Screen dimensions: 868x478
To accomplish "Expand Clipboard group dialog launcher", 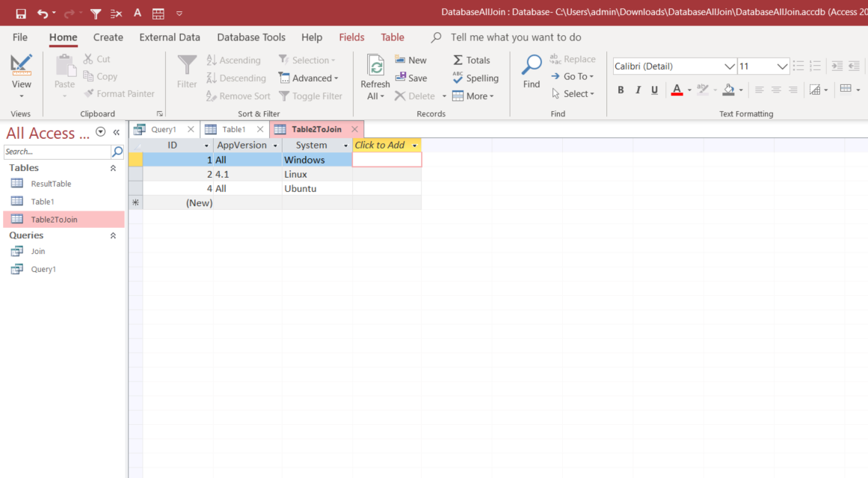I will pyautogui.click(x=160, y=114).
